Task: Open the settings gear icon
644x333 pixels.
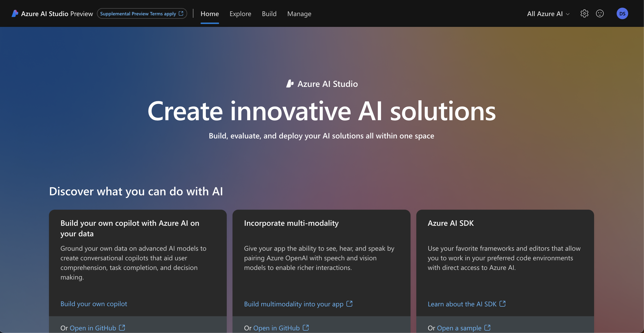Action: coord(584,13)
